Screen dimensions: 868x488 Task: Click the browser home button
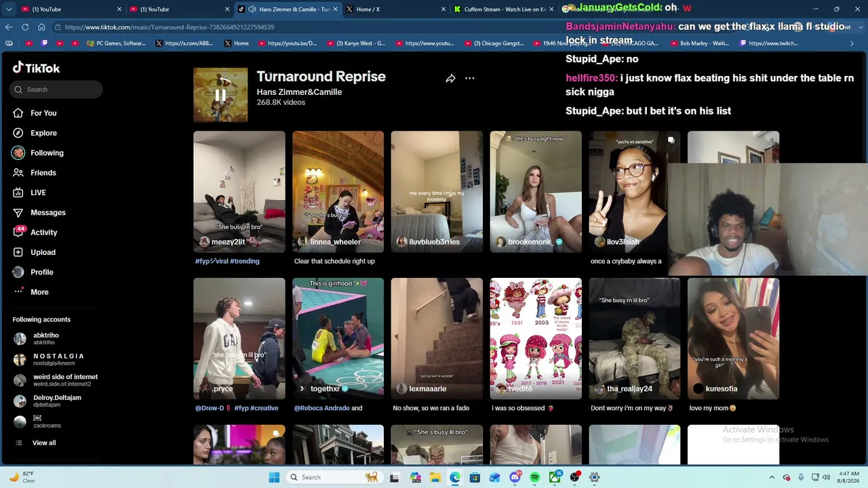coord(41,27)
